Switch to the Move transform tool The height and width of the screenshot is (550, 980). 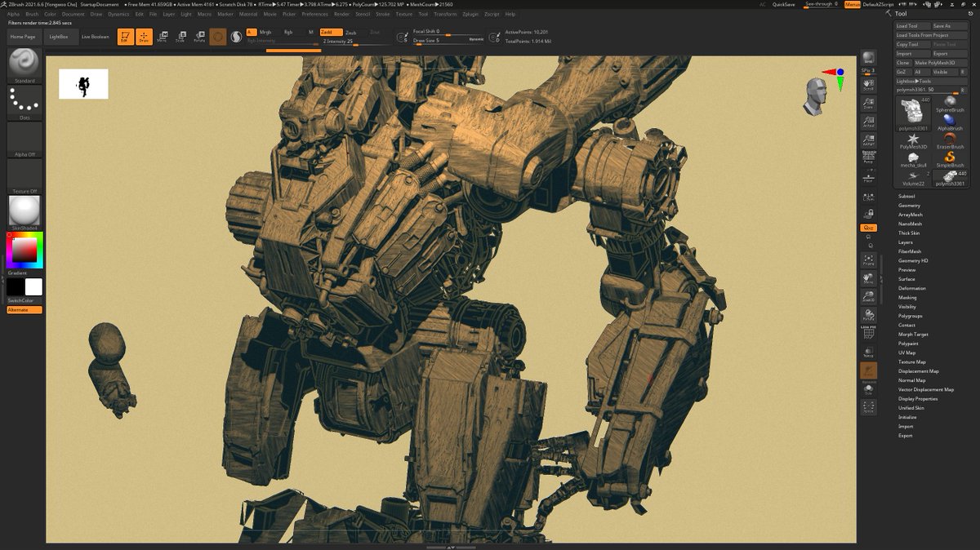[163, 37]
